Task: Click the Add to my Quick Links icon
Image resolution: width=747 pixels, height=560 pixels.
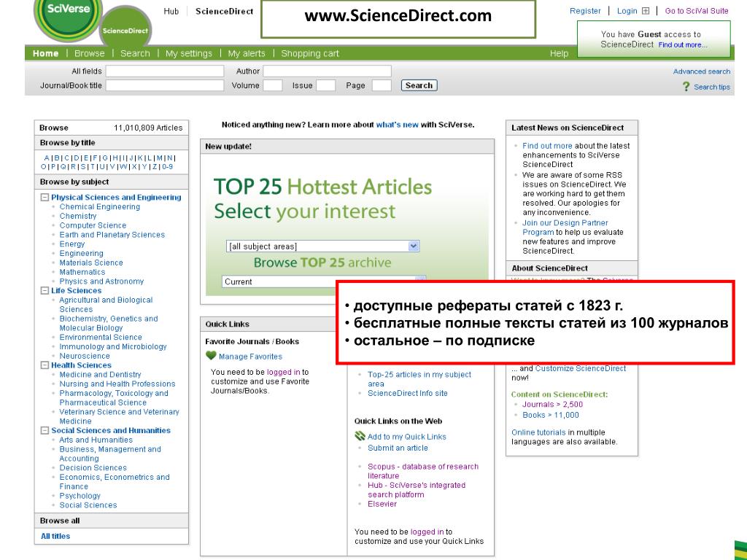Action: (x=360, y=436)
